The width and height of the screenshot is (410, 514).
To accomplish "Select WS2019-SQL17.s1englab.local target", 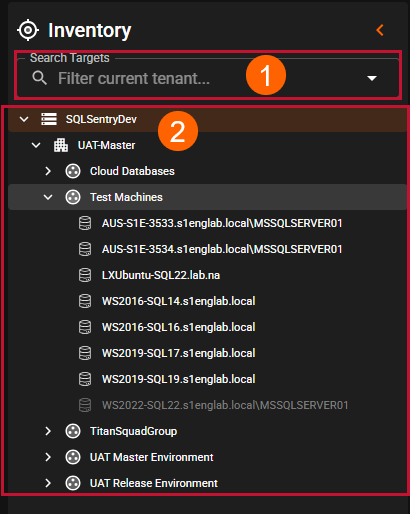I will click(179, 353).
